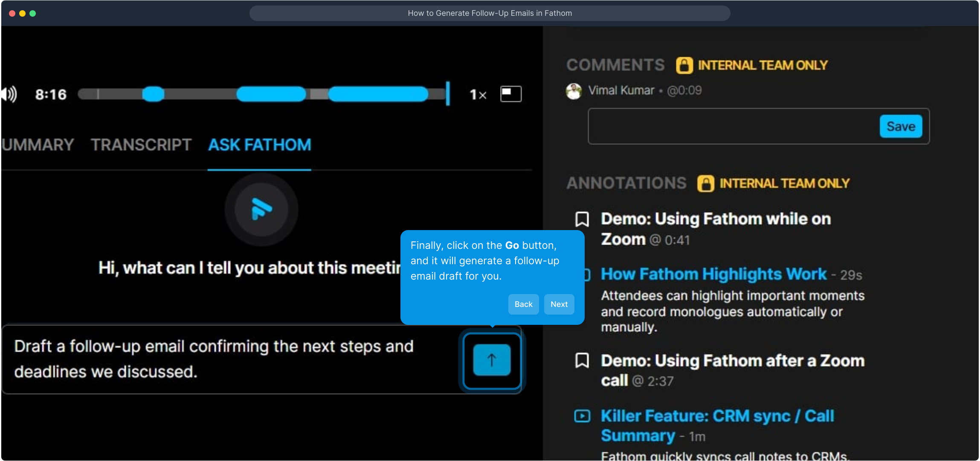Click INTERNAL TEAM ONLY label beside Comments

pyautogui.click(x=763, y=65)
